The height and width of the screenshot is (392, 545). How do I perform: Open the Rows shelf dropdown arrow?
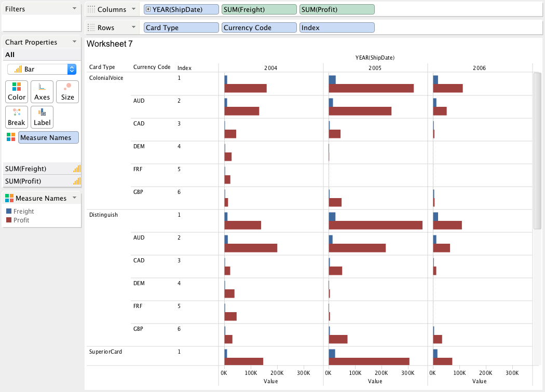[134, 27]
